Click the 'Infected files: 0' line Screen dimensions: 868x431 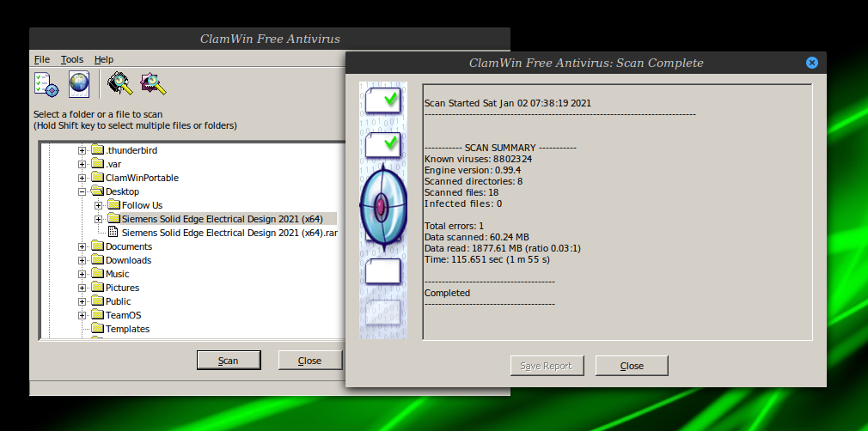tap(462, 203)
